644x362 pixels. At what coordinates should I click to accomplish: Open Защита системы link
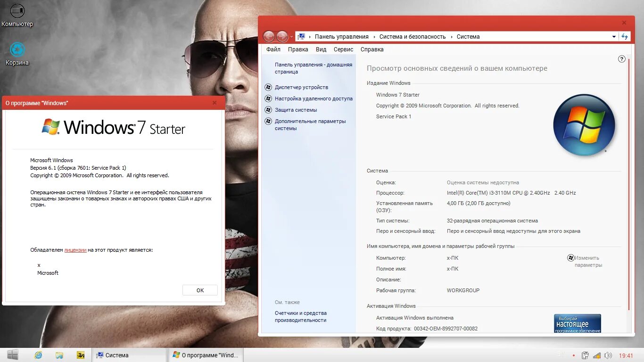click(296, 110)
